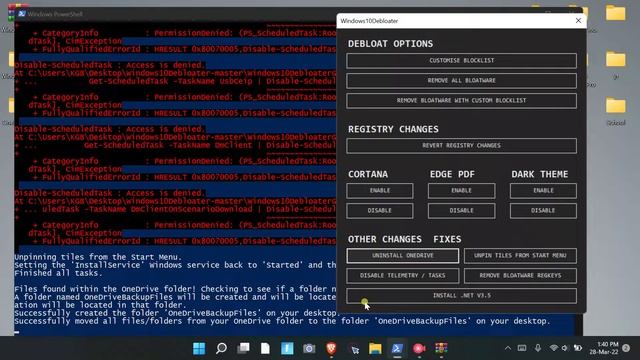Enable Dark Theme
Screen dimensions: 640x360
543,191
